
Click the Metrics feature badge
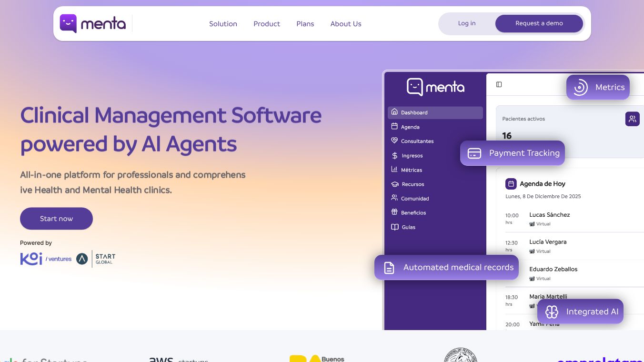[598, 87]
